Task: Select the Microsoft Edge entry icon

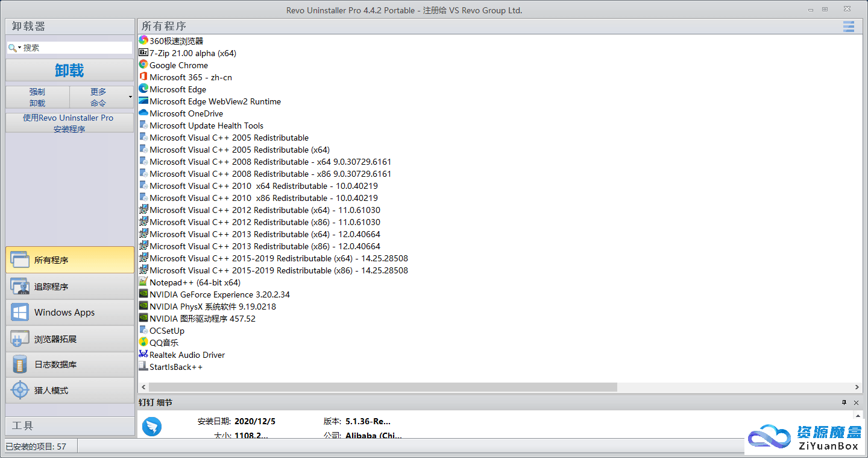Action: (x=143, y=89)
